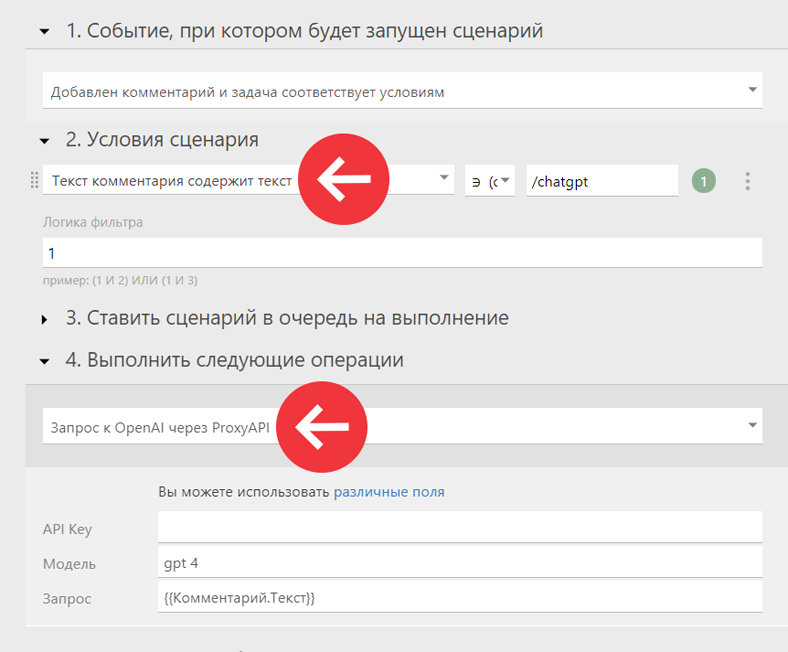Screen dimensions: 788x652
Task: Open the event trigger dropdown 'Добавлен комментарий'
Action: tap(402, 91)
